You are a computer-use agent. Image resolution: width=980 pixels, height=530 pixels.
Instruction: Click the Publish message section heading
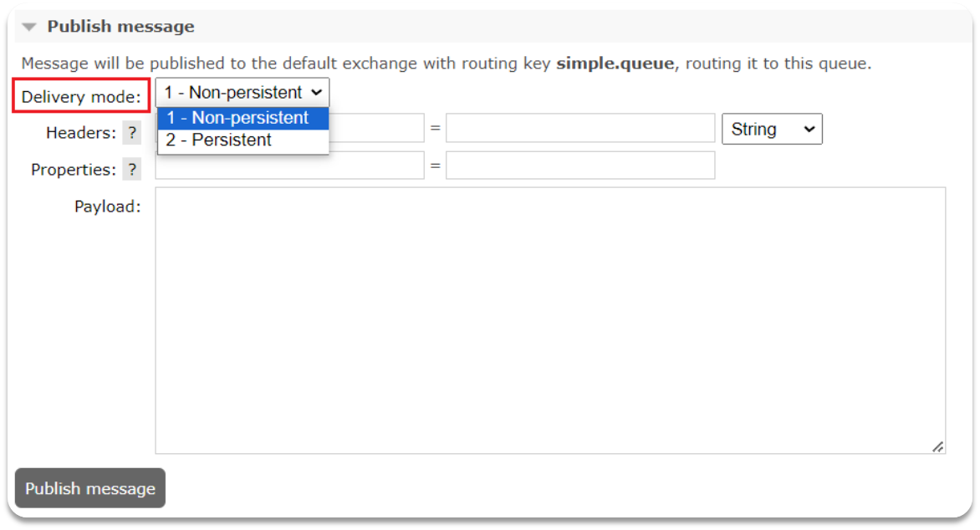pyautogui.click(x=120, y=26)
